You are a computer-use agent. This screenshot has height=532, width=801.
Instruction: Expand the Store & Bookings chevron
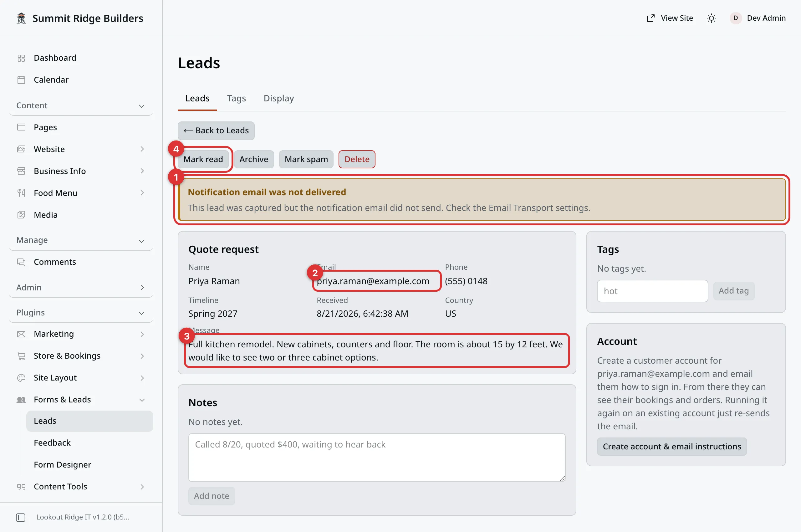tap(142, 356)
